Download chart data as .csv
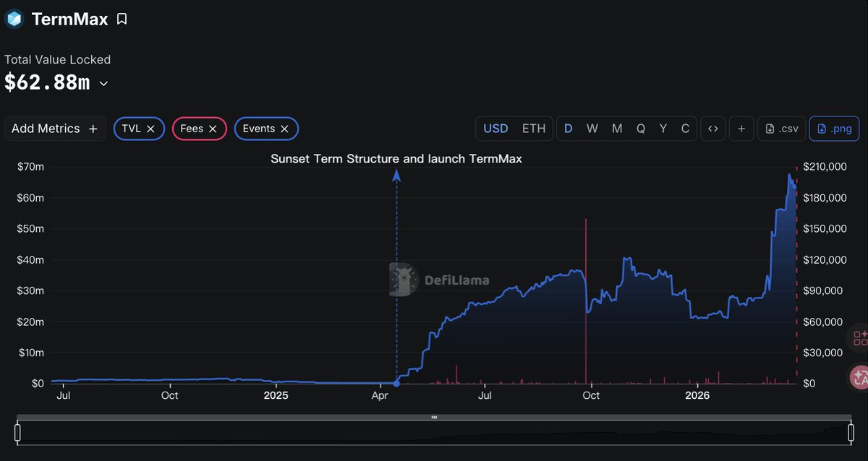Image resolution: width=868 pixels, height=461 pixels. coord(781,129)
